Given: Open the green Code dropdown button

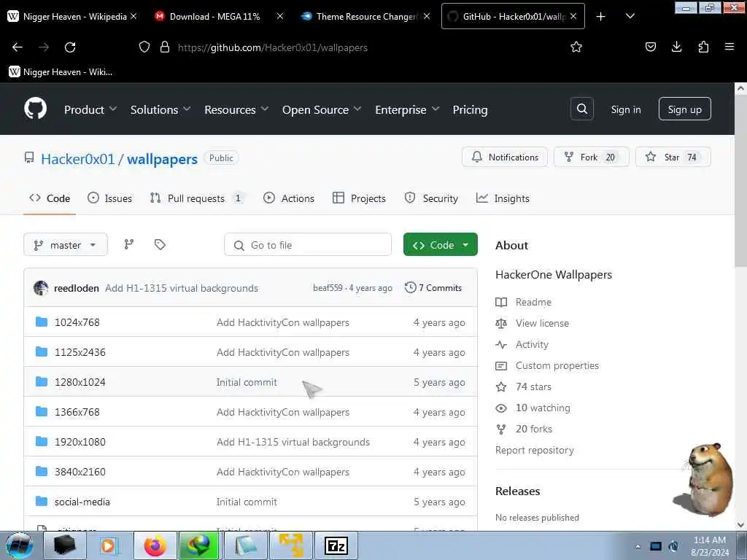Looking at the screenshot, I should (x=440, y=245).
